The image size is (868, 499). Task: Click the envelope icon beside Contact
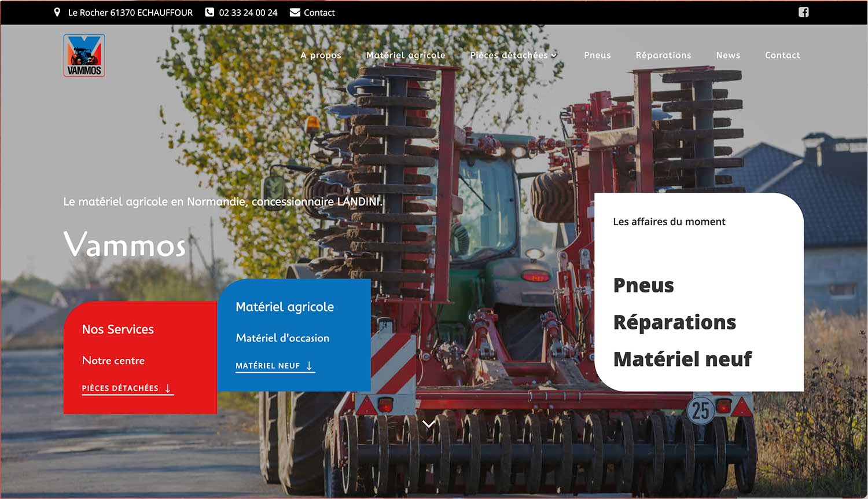point(295,12)
